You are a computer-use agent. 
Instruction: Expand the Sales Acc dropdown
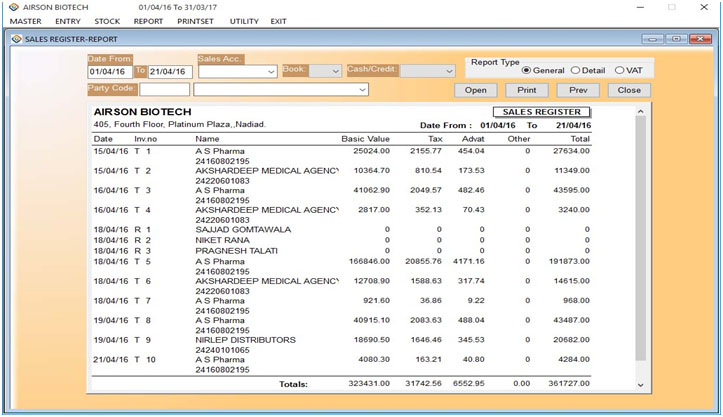pyautogui.click(x=271, y=72)
